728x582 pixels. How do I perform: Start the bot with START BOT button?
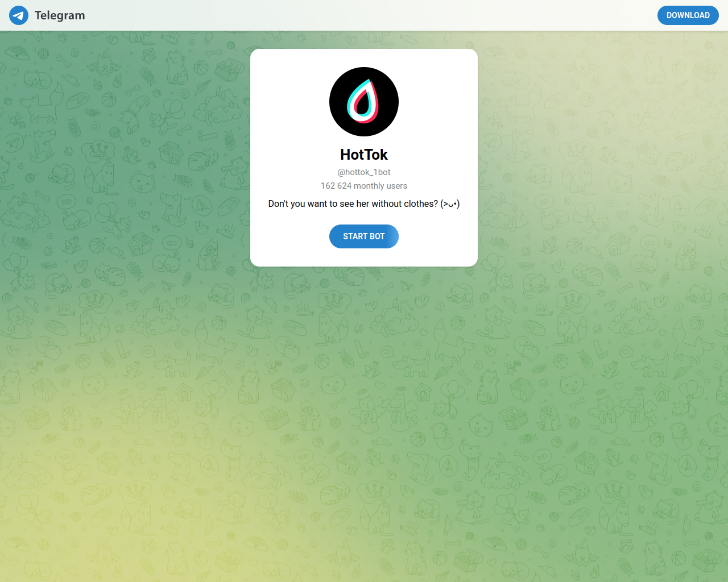(364, 236)
